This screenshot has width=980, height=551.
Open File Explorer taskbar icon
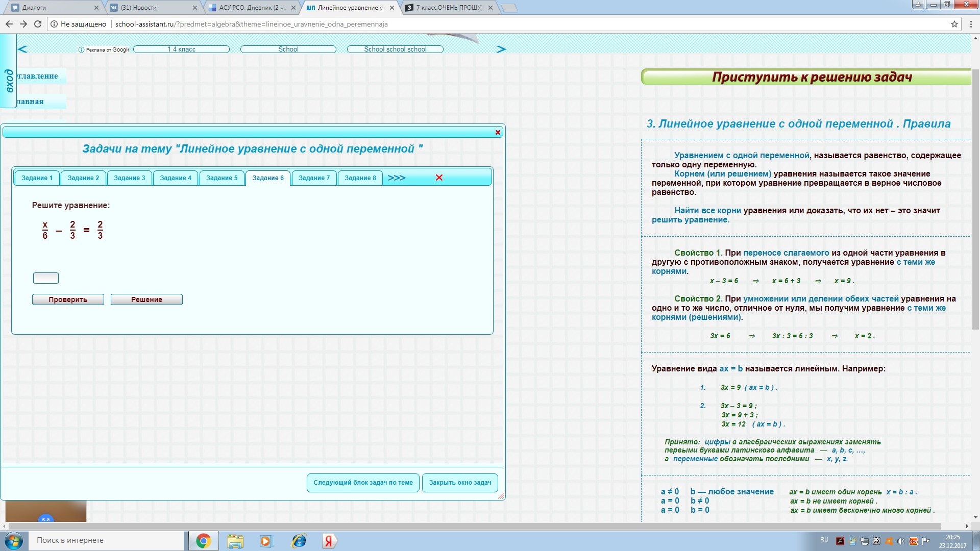235,541
